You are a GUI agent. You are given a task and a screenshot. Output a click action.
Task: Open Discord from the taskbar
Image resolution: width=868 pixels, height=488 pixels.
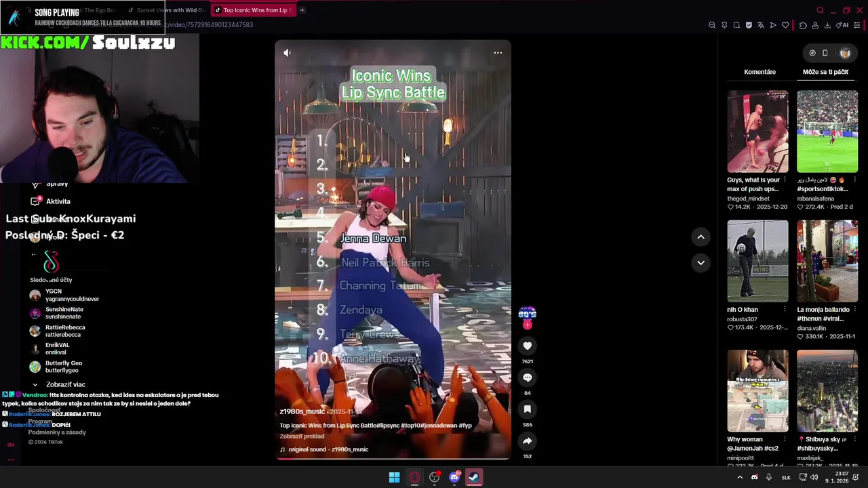(454, 477)
